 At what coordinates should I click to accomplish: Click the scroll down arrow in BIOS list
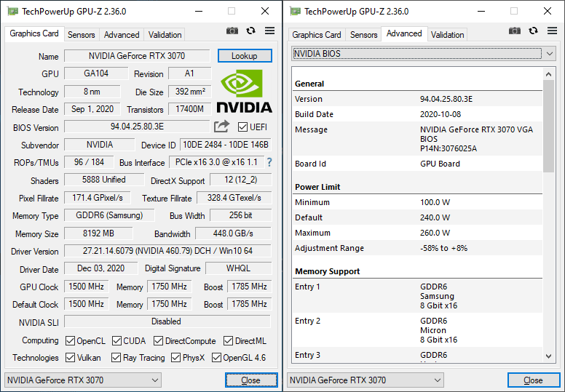pyautogui.click(x=549, y=356)
